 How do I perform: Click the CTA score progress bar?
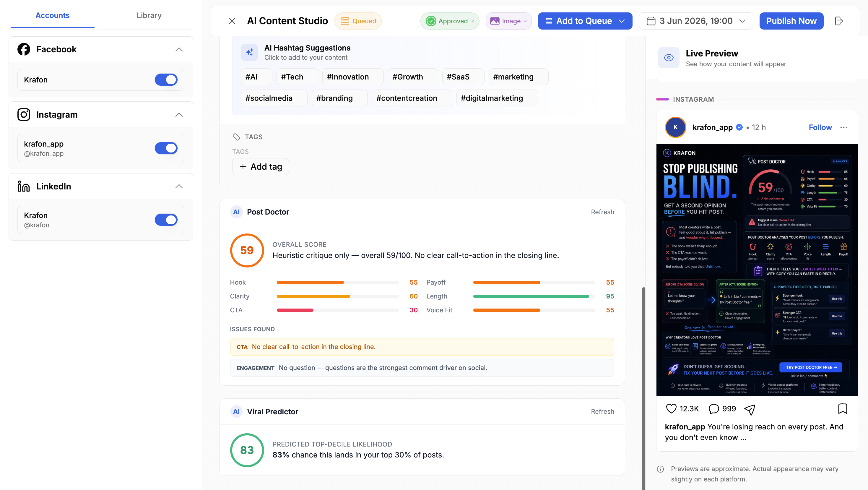click(338, 310)
